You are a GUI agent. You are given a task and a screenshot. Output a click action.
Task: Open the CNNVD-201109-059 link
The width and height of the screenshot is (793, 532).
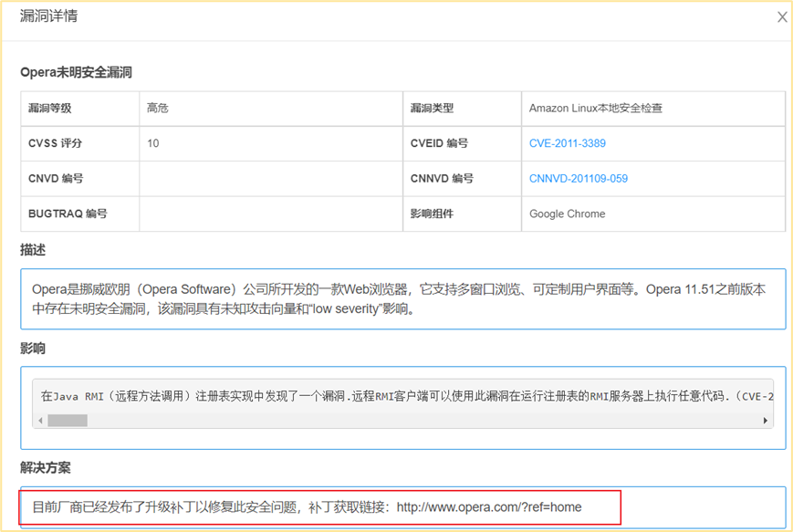pos(578,179)
